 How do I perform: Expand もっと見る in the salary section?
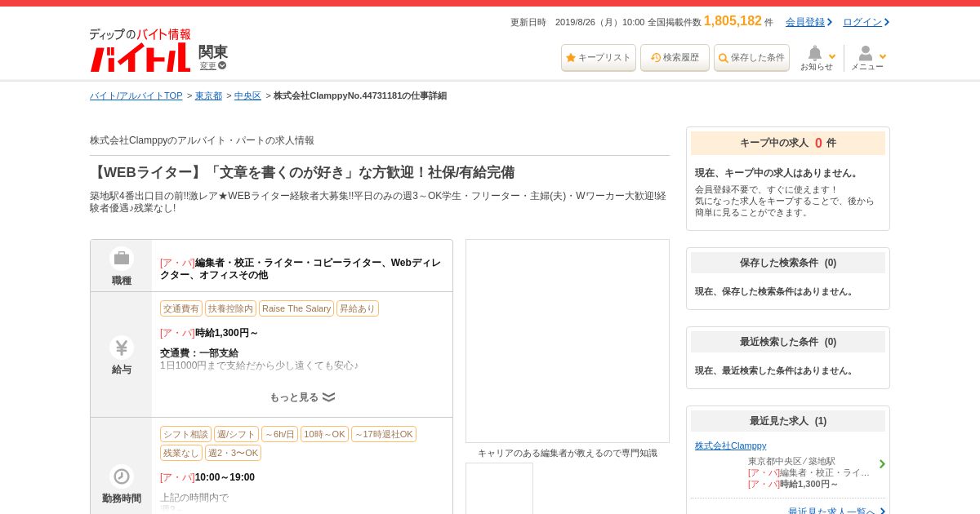pyautogui.click(x=302, y=397)
